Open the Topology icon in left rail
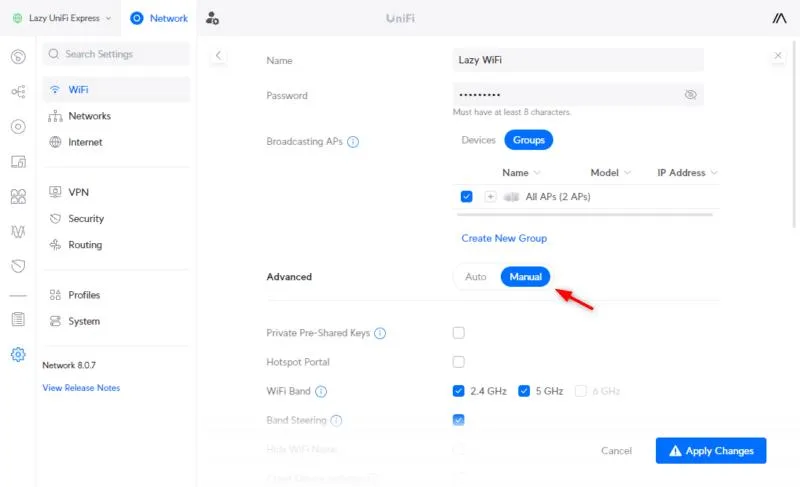The image size is (800, 487). click(x=18, y=92)
